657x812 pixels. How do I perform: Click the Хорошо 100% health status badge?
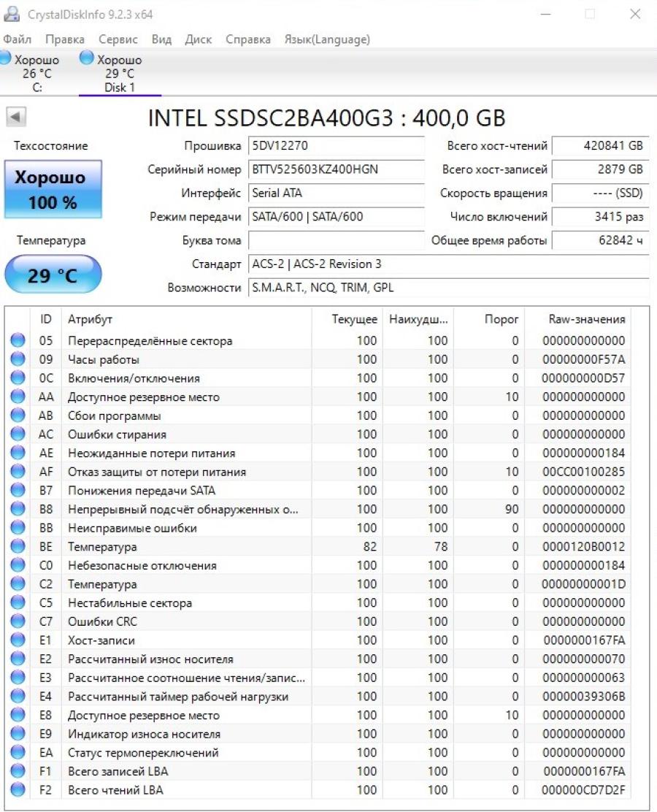[53, 187]
